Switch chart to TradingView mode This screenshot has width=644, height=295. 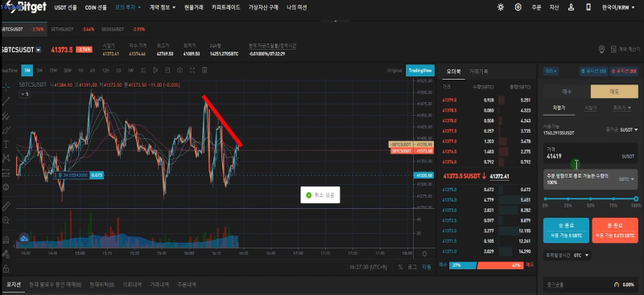click(420, 71)
